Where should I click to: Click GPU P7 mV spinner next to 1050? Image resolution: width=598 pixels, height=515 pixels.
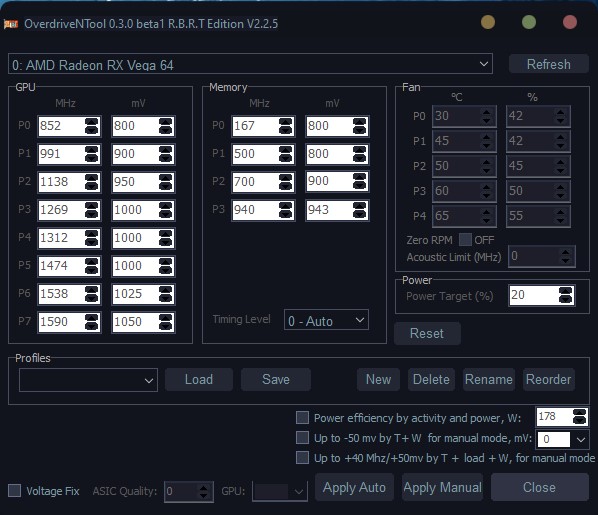(166, 322)
